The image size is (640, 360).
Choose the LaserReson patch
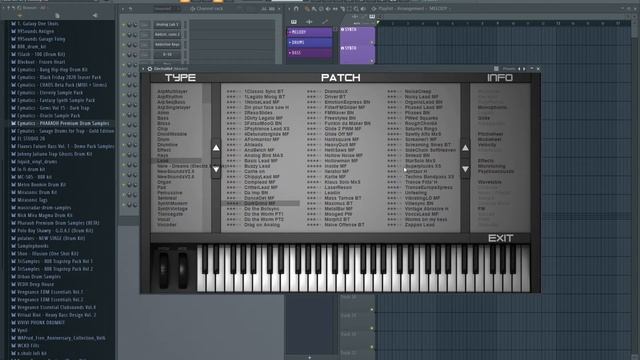(338, 187)
